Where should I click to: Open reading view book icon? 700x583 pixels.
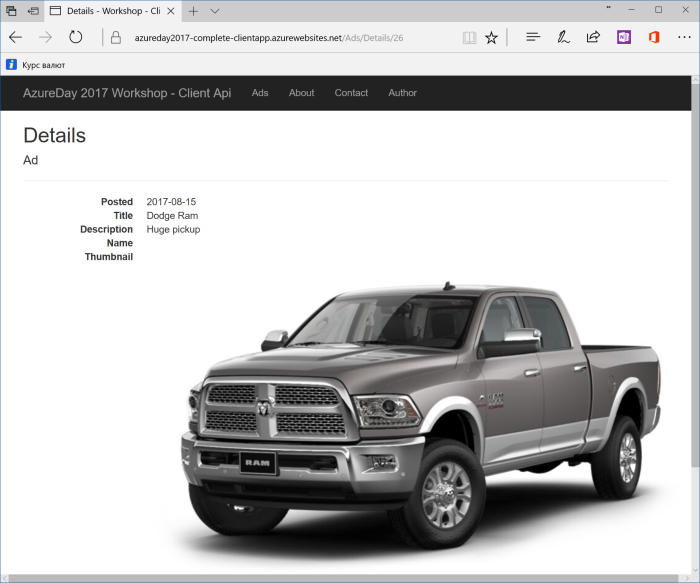click(469, 38)
